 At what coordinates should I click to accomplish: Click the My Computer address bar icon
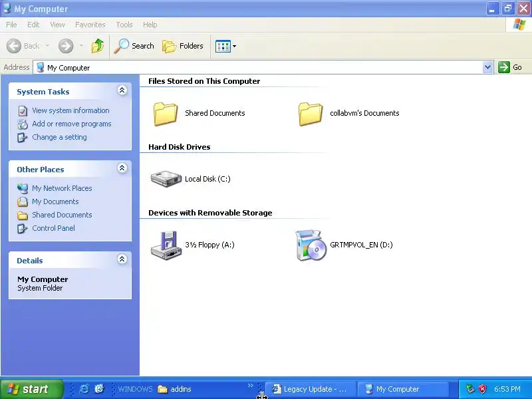40,67
